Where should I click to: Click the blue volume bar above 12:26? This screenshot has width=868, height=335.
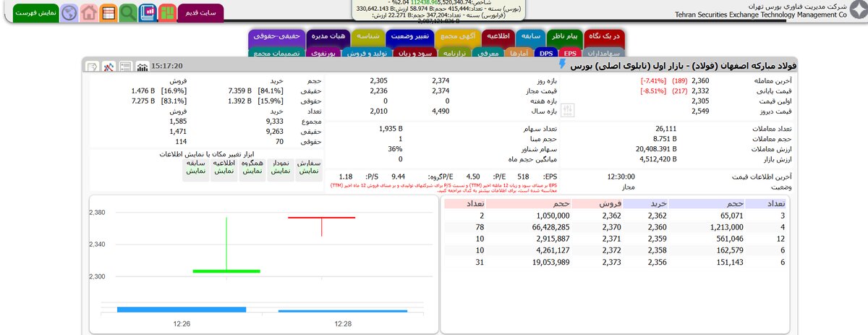tap(182, 310)
